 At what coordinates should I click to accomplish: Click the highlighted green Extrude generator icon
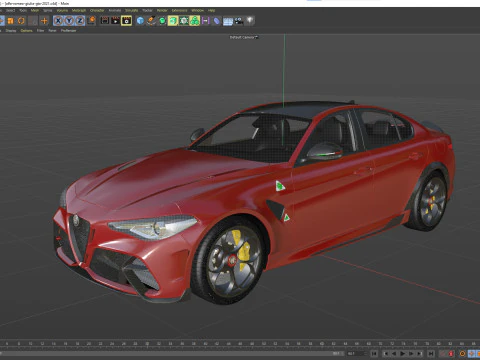tap(173, 21)
